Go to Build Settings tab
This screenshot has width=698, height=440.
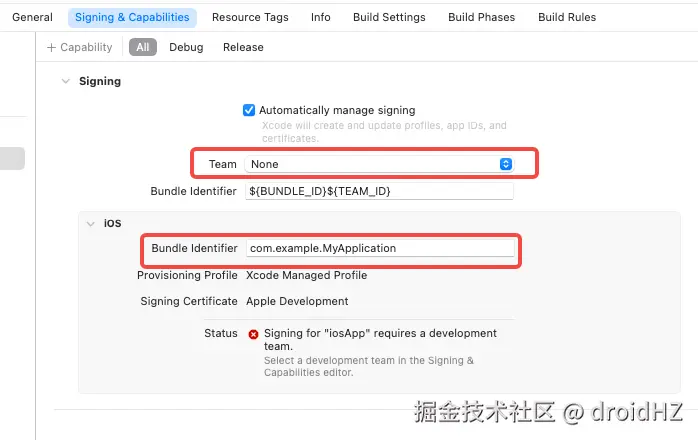389,17
